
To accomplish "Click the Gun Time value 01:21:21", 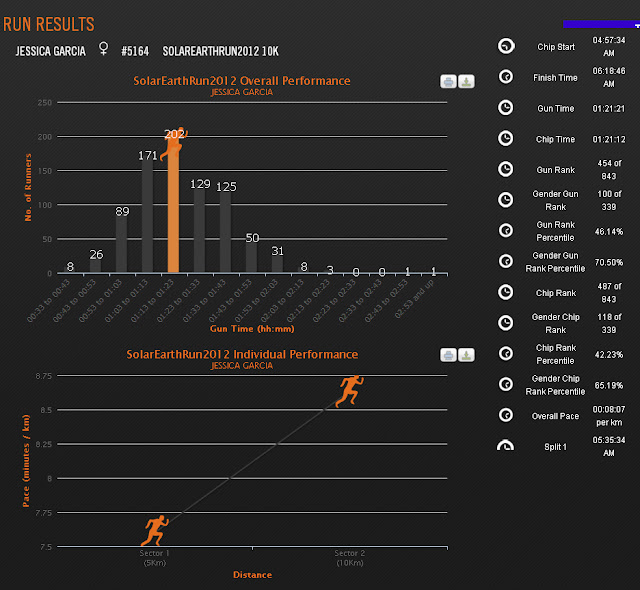I will pos(609,109).
